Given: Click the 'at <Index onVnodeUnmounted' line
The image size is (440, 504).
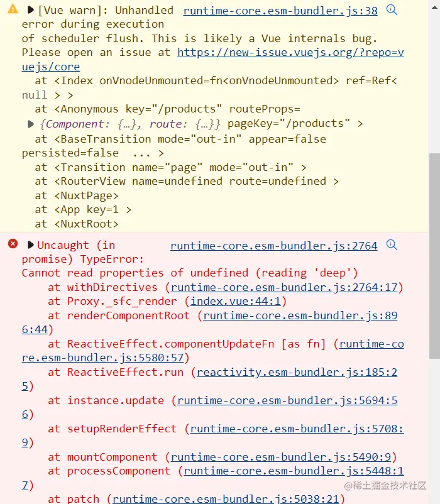Looking at the screenshot, I should (x=216, y=81).
